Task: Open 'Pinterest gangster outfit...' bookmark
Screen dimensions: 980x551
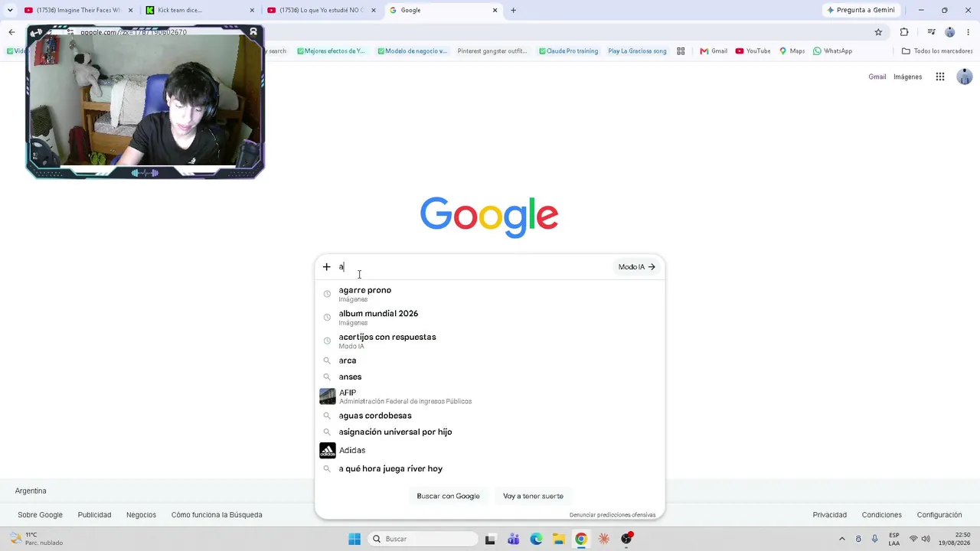Action: 492,51
